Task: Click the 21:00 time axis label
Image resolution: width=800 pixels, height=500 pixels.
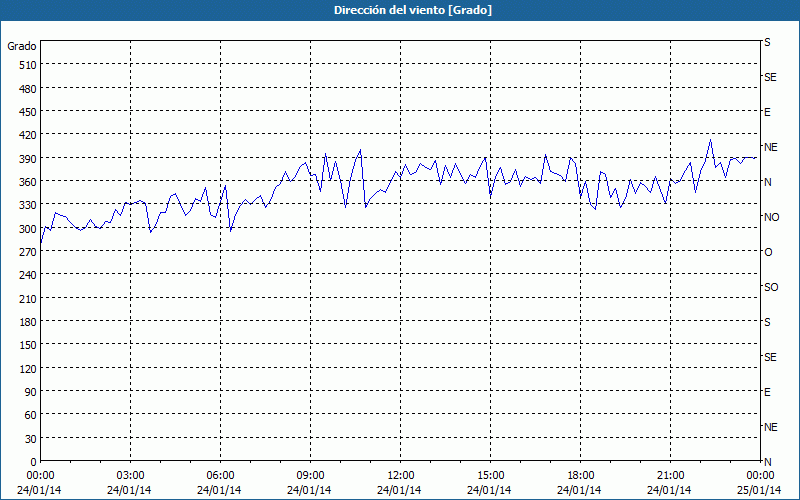Action: point(670,476)
